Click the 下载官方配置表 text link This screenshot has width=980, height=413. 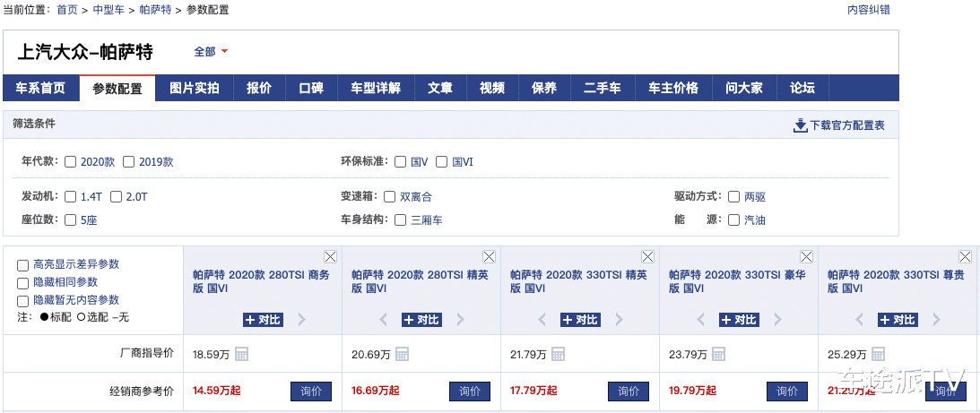(847, 125)
